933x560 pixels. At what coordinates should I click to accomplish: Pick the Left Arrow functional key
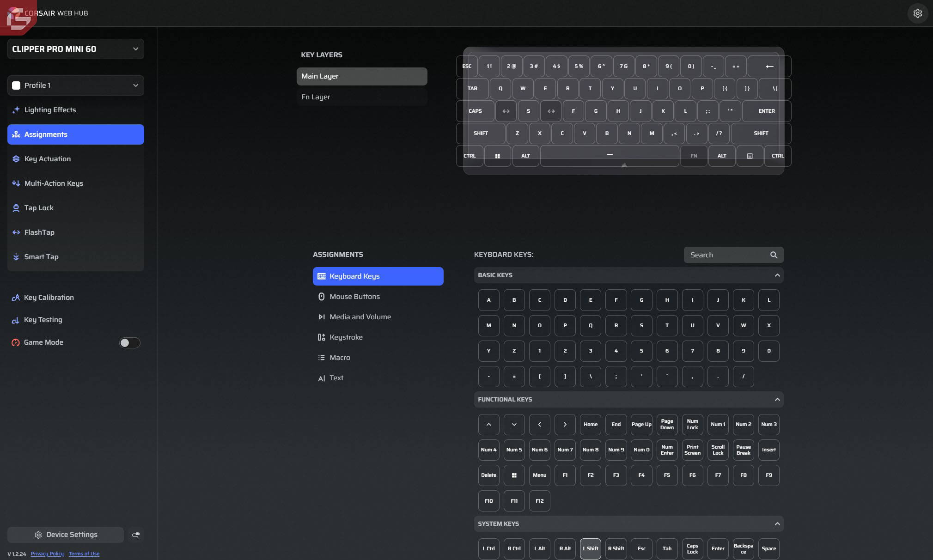coord(540,425)
